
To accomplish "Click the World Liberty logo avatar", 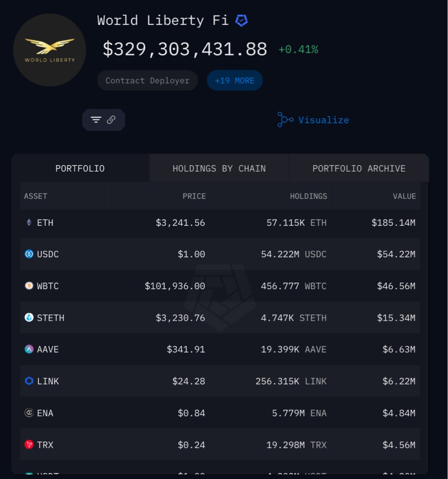I will (x=50, y=50).
